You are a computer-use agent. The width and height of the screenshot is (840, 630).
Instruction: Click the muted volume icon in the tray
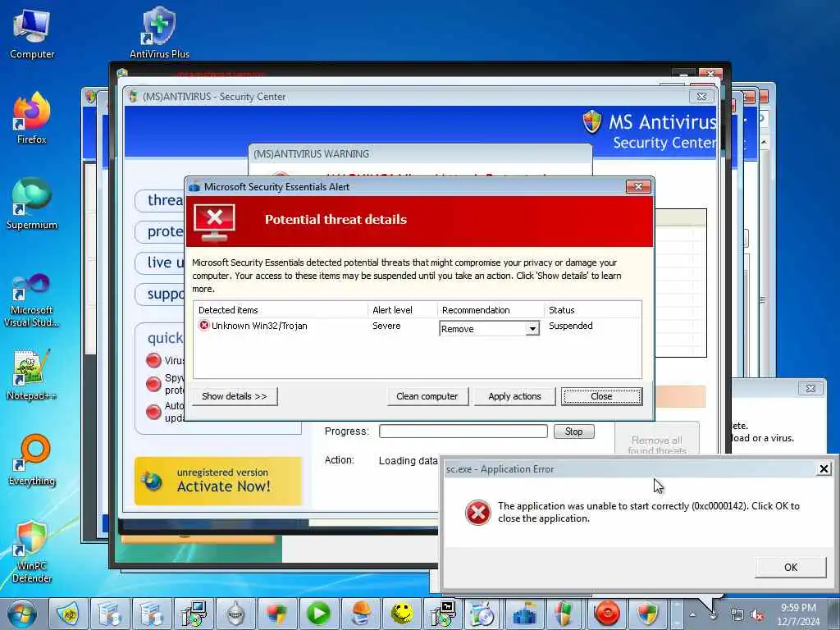click(x=757, y=615)
